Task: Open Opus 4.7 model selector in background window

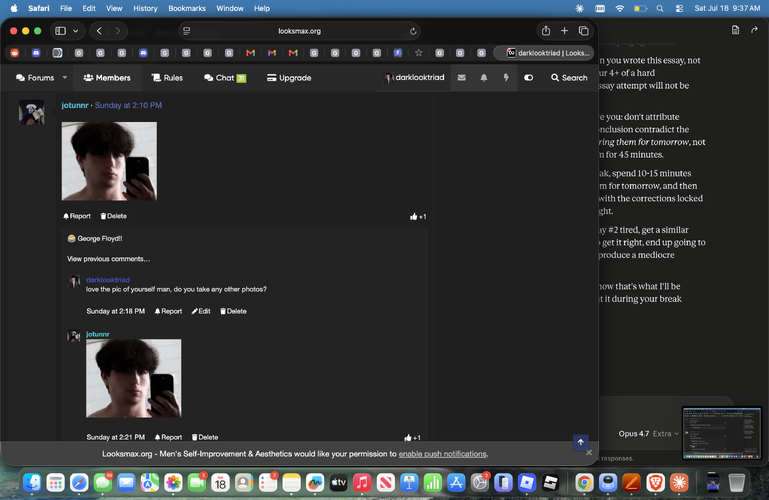Action: [x=633, y=434]
